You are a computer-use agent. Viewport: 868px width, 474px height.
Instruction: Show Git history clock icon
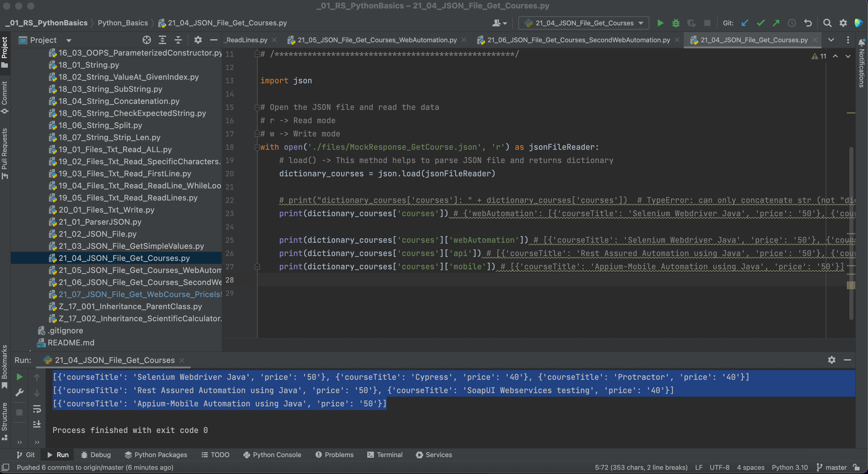(792, 23)
